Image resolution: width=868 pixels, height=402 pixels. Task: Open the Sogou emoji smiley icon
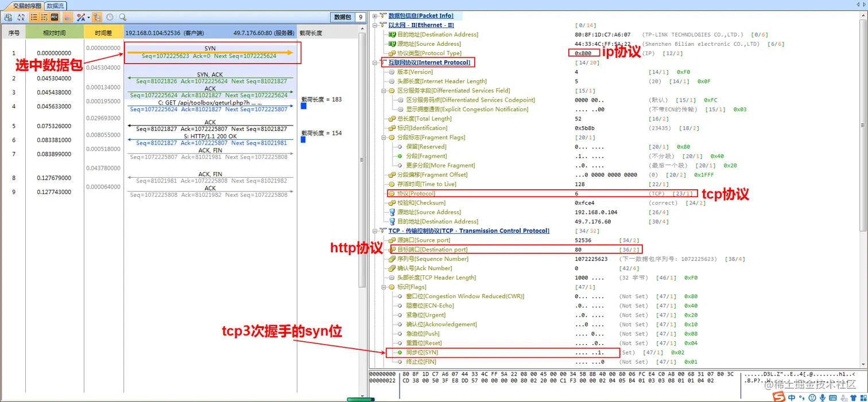click(812, 397)
